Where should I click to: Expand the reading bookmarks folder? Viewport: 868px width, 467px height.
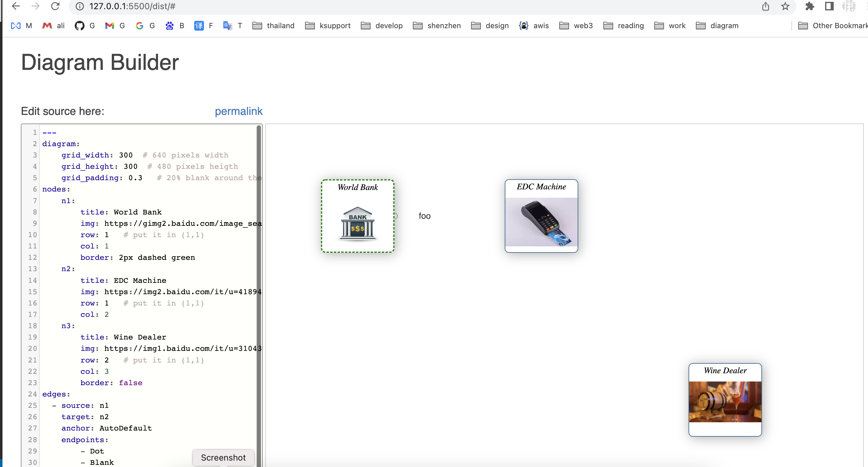point(623,26)
